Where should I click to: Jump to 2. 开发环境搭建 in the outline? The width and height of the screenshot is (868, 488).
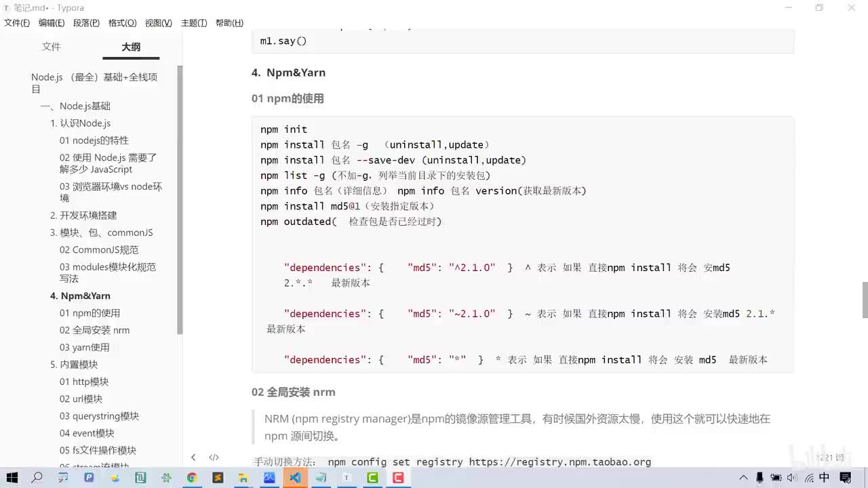coord(83,216)
